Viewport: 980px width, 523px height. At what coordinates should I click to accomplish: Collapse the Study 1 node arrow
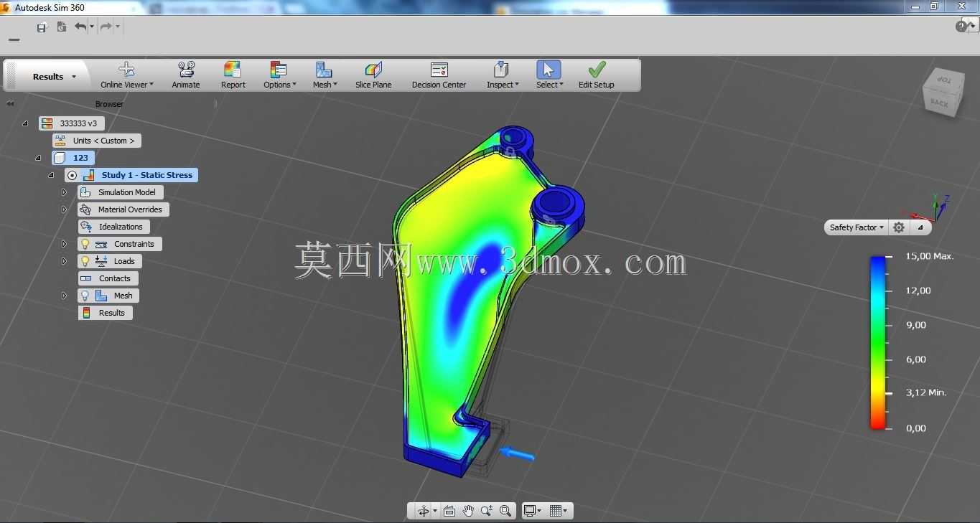coord(52,175)
